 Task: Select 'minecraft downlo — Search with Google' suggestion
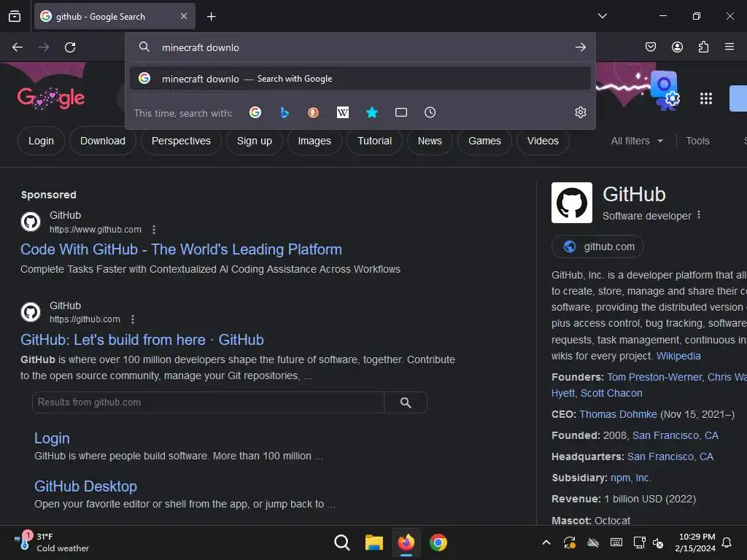click(360, 79)
